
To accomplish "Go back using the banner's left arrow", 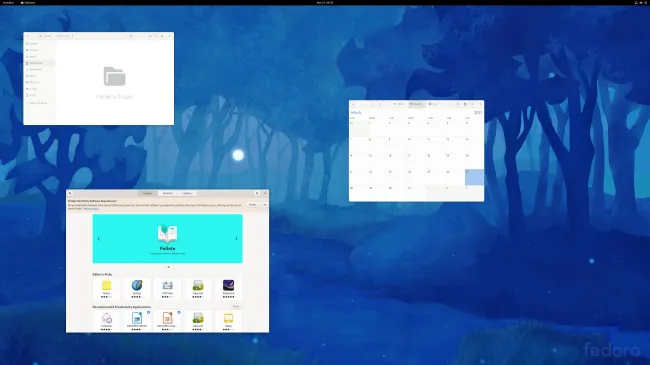I will (99, 238).
